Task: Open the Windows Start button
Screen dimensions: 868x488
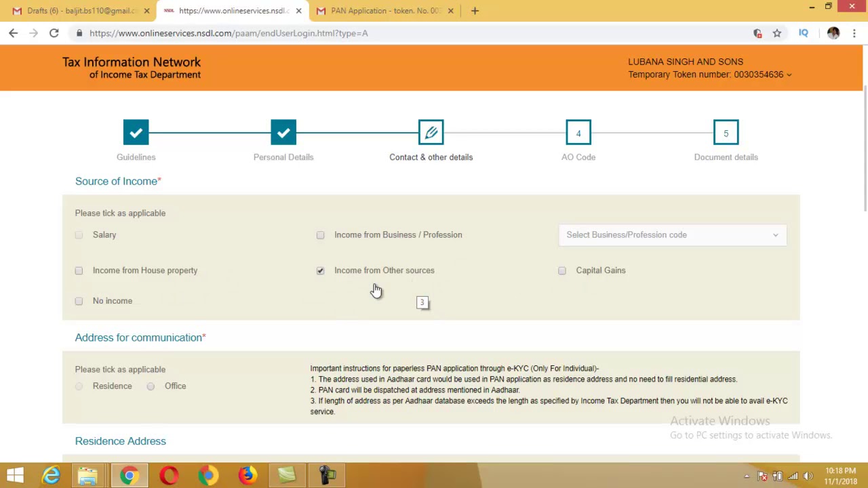Action: click(15, 475)
